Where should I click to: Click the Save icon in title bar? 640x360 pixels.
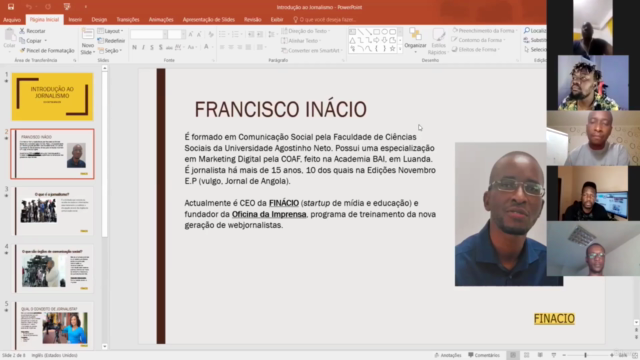tap(11, 7)
